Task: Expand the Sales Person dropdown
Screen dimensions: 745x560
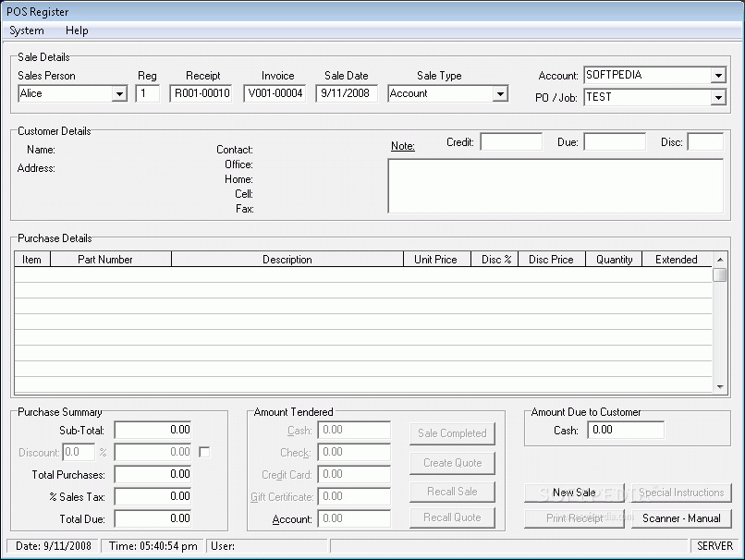Action: pyautogui.click(x=120, y=93)
